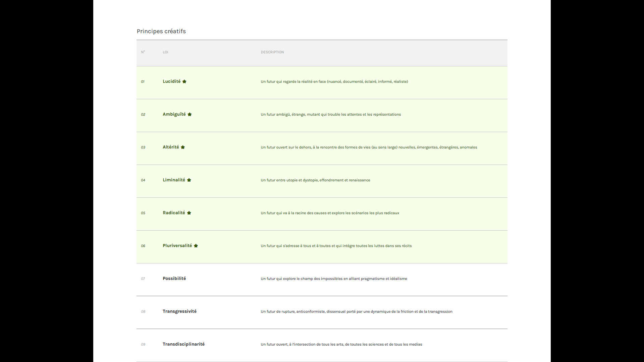
Task: Select row number 04
Action: pos(143,180)
